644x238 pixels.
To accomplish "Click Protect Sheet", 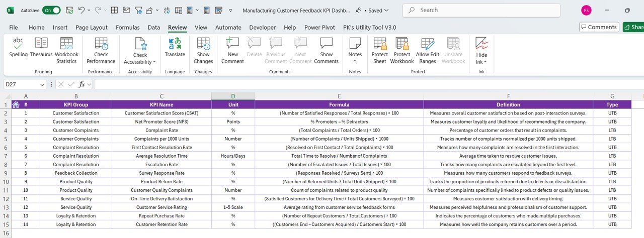I will pos(380,51).
